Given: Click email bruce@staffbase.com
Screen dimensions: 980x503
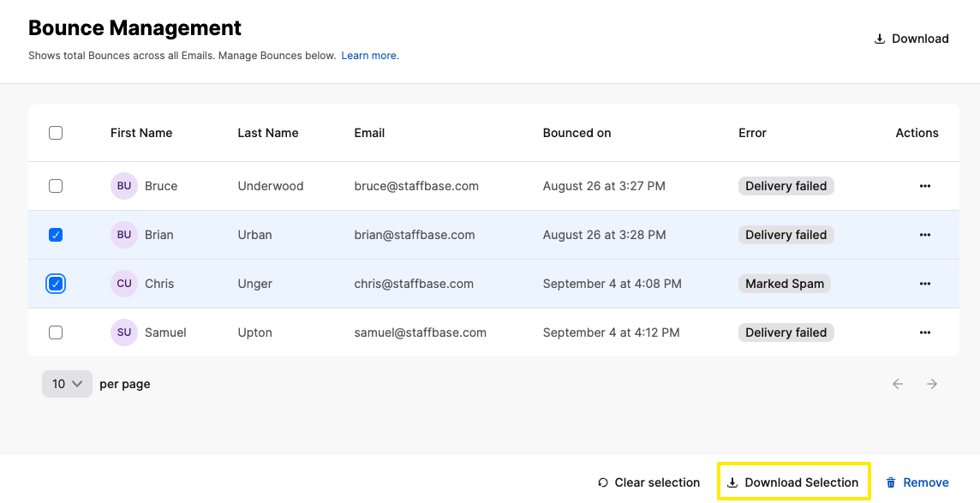Looking at the screenshot, I should (x=416, y=186).
